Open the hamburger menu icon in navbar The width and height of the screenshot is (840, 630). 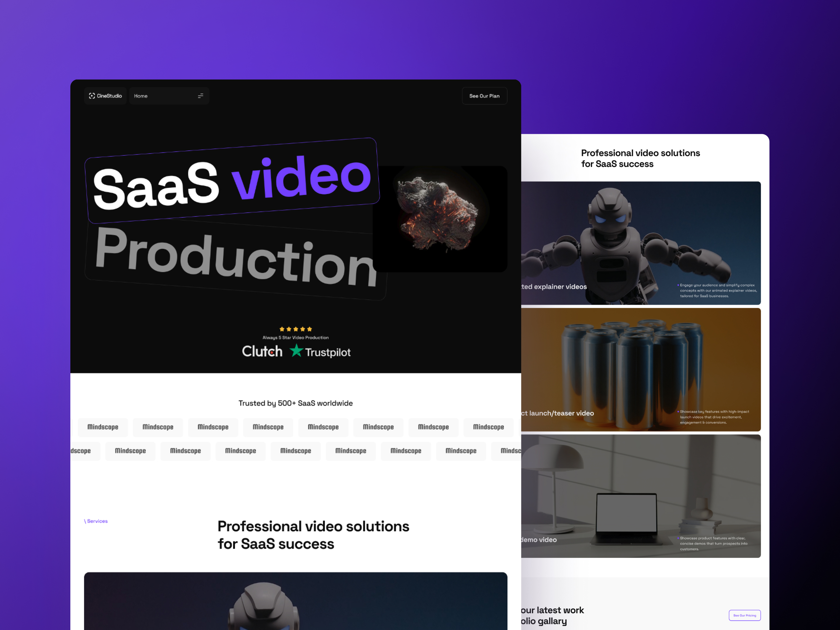click(x=201, y=96)
